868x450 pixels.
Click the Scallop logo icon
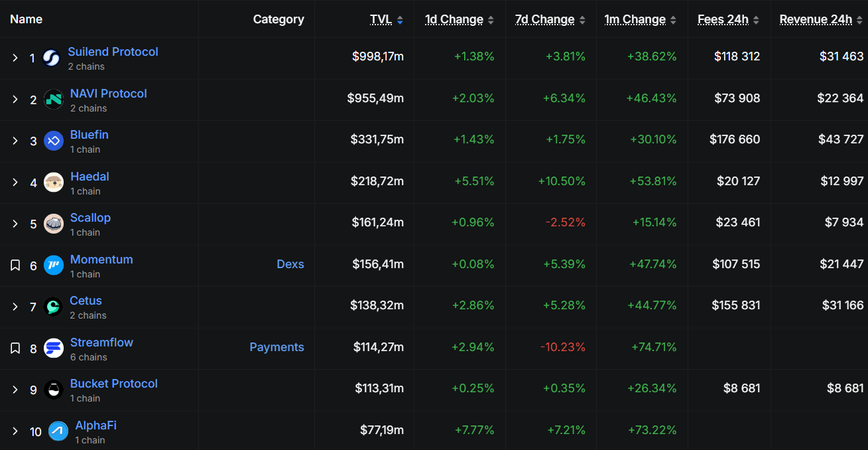[x=54, y=224]
